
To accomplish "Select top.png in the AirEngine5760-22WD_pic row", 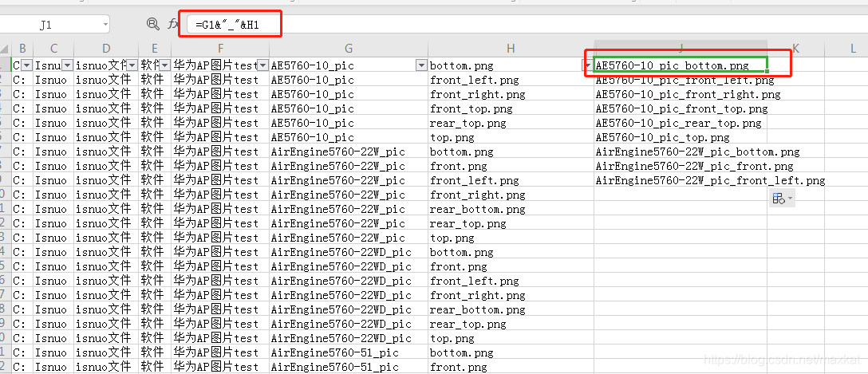I will click(511, 338).
